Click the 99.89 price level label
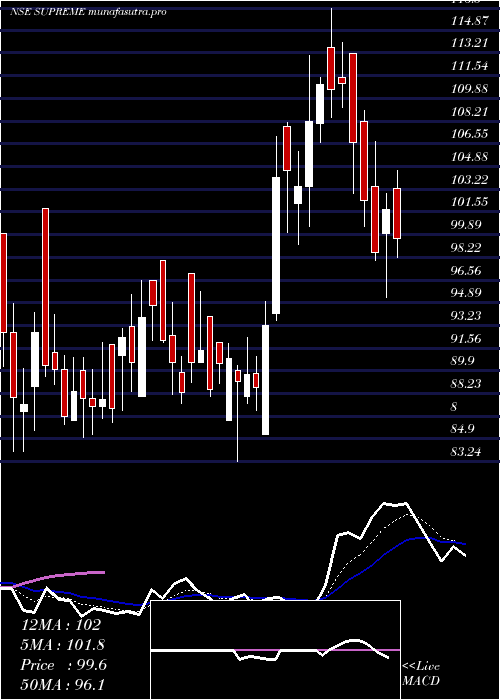Image resolution: width=500 pixels, height=700 pixels. point(469,225)
